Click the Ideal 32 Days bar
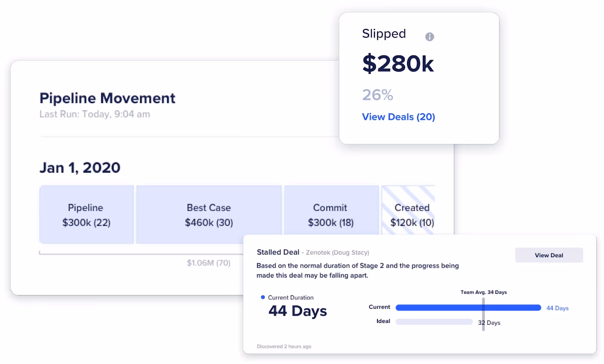The width and height of the screenshot is (604, 364). pyautogui.click(x=433, y=321)
